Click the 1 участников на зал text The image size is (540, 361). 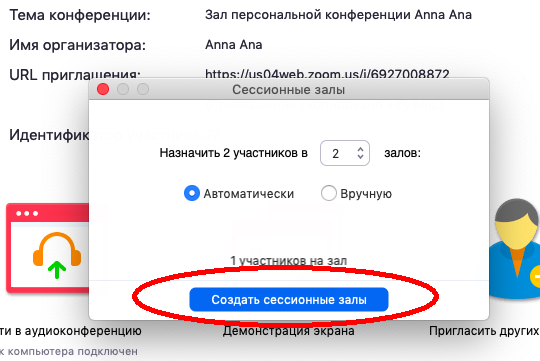[289, 261]
